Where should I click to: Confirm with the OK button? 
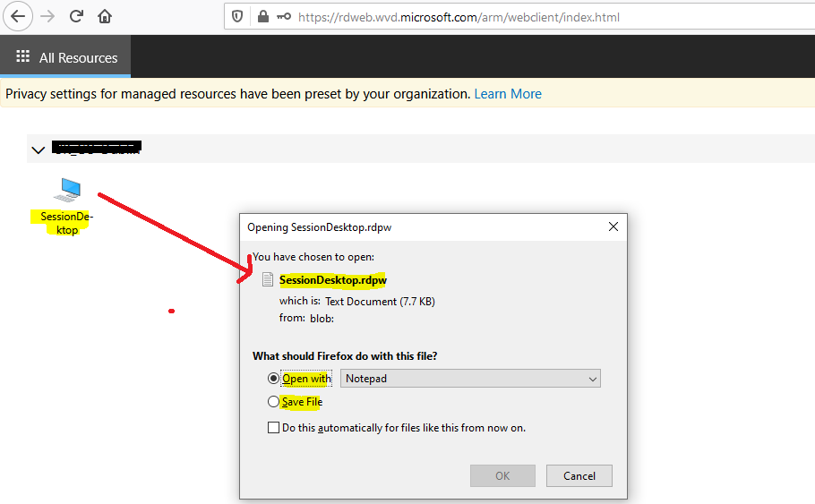click(502, 476)
